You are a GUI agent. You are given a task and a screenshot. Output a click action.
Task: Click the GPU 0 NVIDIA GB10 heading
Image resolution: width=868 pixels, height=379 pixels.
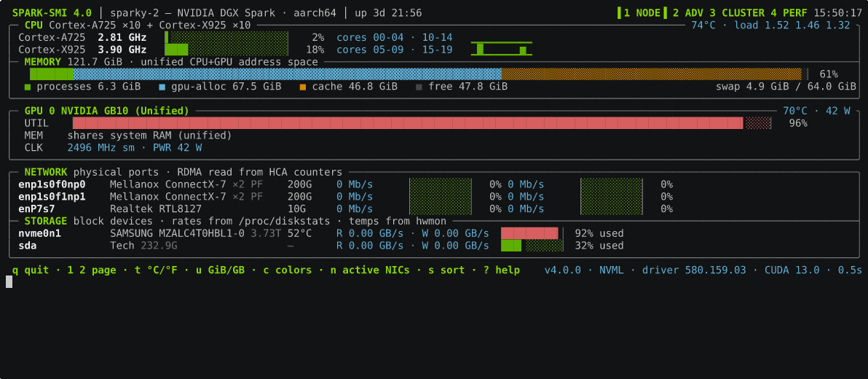[106, 111]
